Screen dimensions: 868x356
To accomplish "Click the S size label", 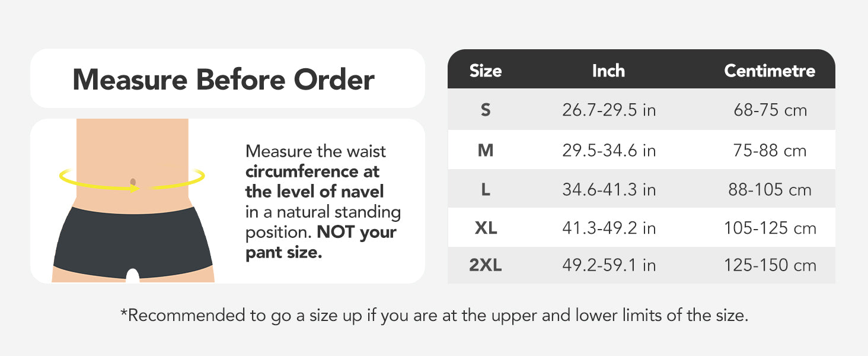I will click(x=486, y=110).
